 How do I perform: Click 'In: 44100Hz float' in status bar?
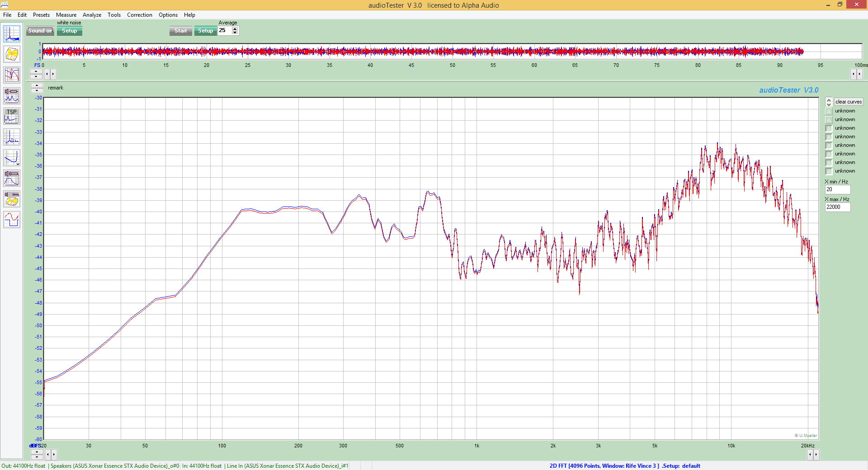(202, 466)
